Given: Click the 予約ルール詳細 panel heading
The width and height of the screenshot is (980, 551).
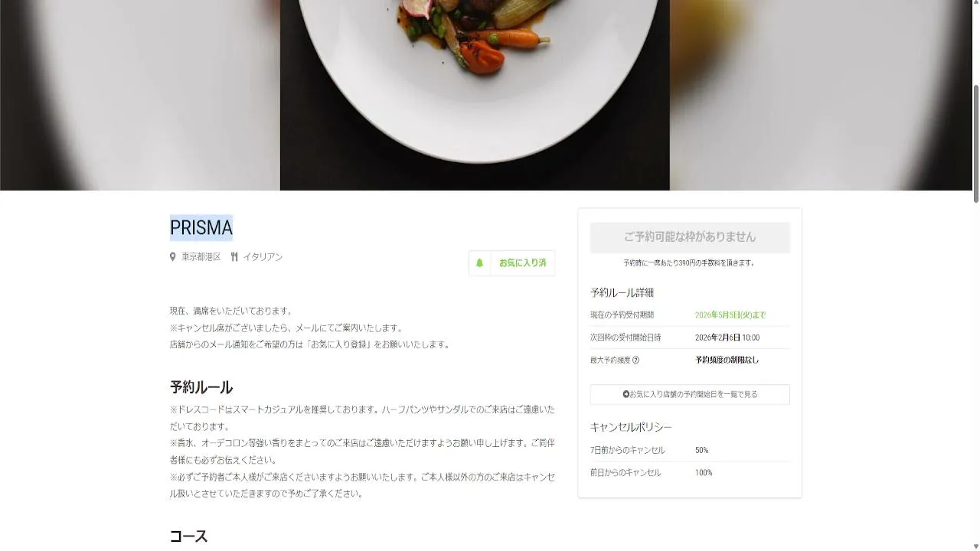Looking at the screenshot, I should click(622, 292).
